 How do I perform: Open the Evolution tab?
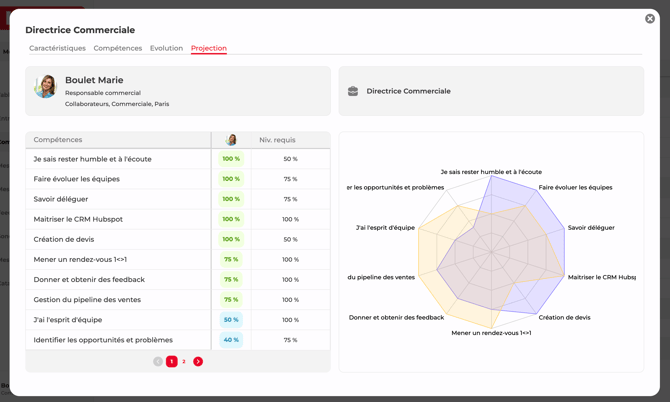166,48
